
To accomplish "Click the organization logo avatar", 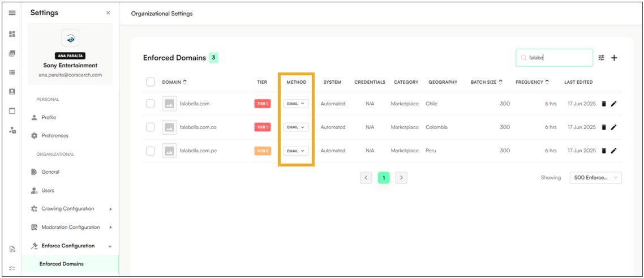I will coord(70,38).
